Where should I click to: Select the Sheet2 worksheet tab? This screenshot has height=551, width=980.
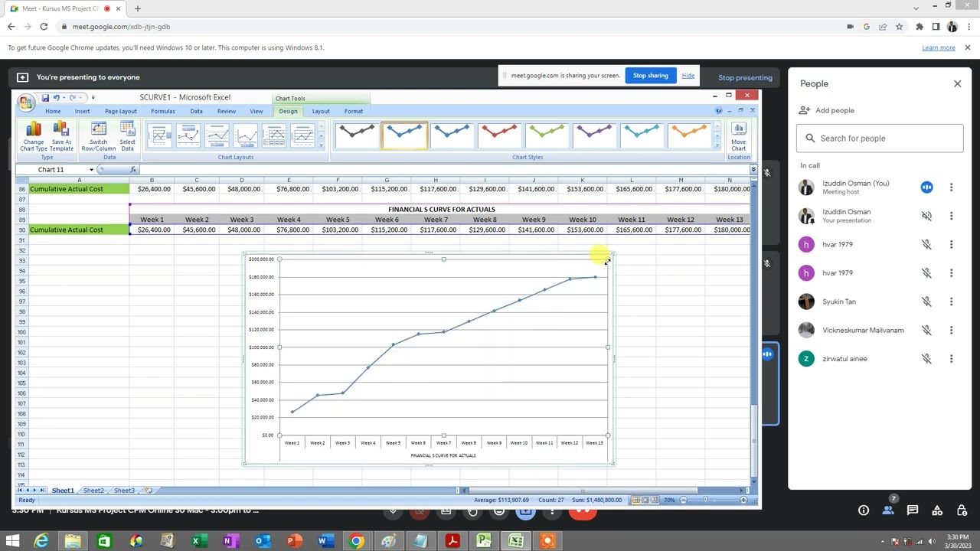coord(93,491)
